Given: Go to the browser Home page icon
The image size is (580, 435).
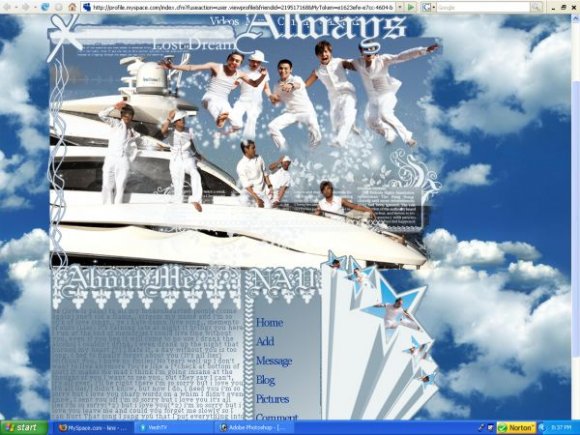Looking at the screenshot, I should pos(72,7).
